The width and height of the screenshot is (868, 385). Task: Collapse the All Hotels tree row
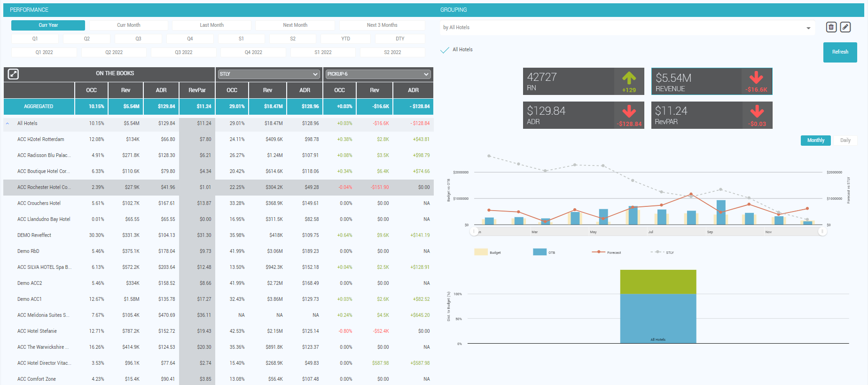pos(8,124)
